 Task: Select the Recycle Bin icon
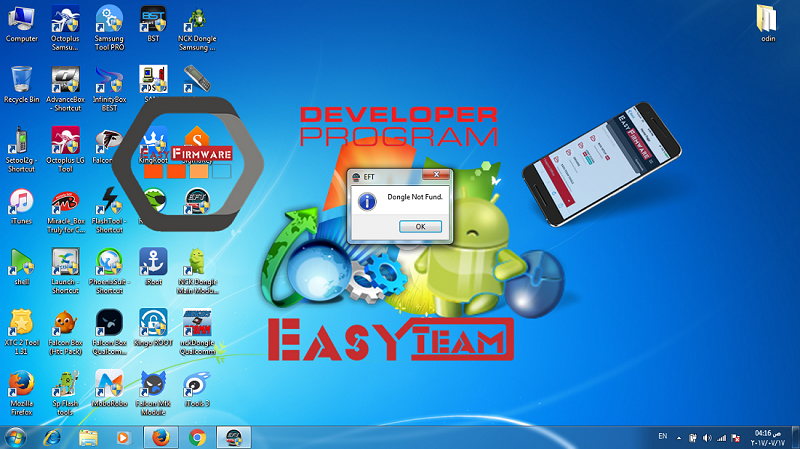[x=21, y=85]
